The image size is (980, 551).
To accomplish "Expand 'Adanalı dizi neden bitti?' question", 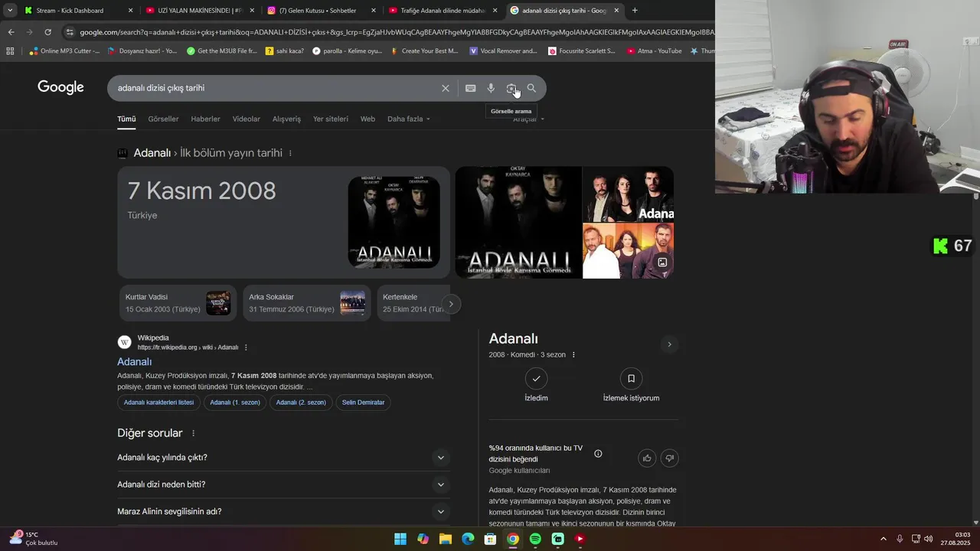I will point(283,484).
